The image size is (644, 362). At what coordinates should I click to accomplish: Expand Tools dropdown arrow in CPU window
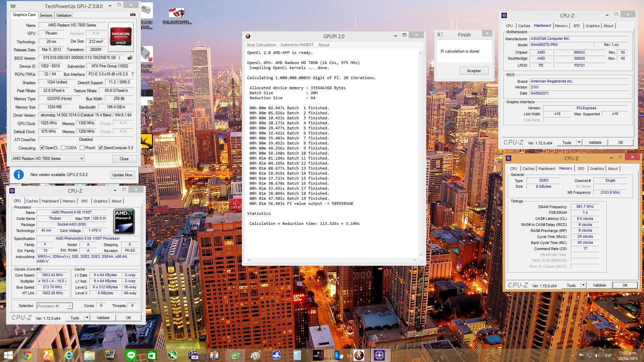point(87,318)
